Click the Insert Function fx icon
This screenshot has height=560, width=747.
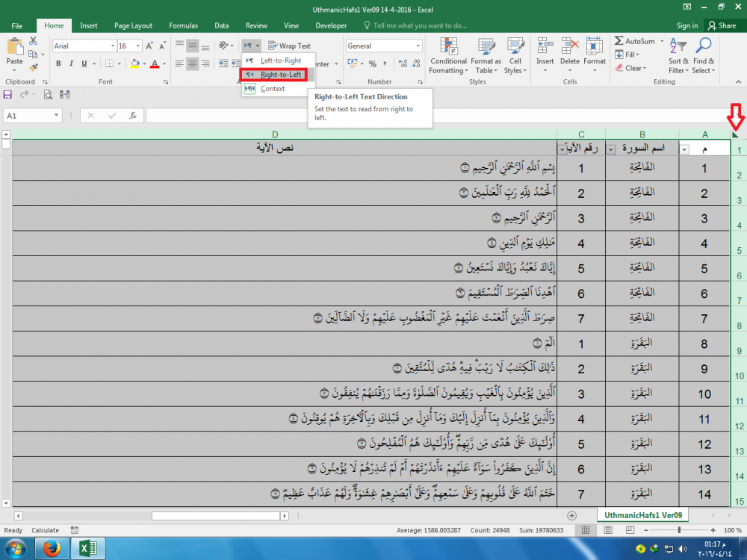[133, 116]
